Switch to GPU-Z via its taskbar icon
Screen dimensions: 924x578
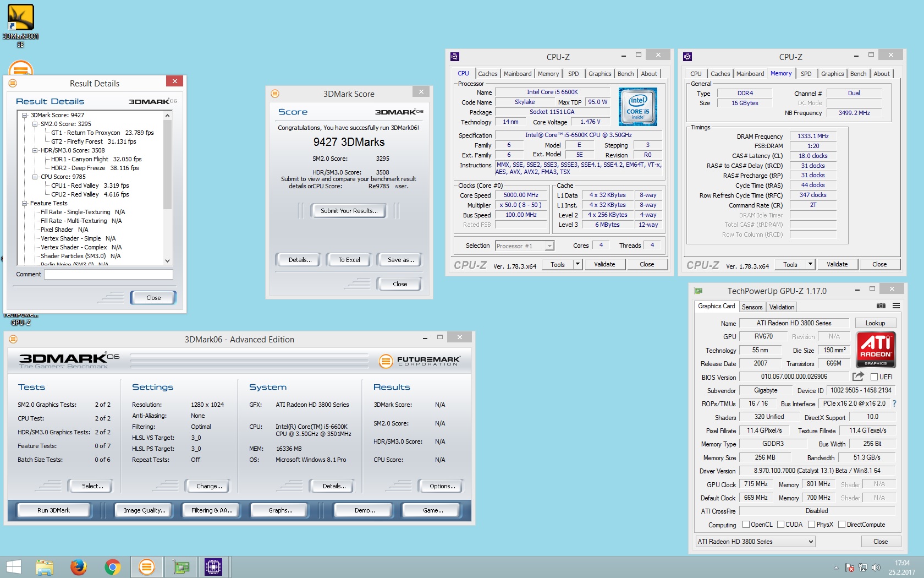(181, 567)
